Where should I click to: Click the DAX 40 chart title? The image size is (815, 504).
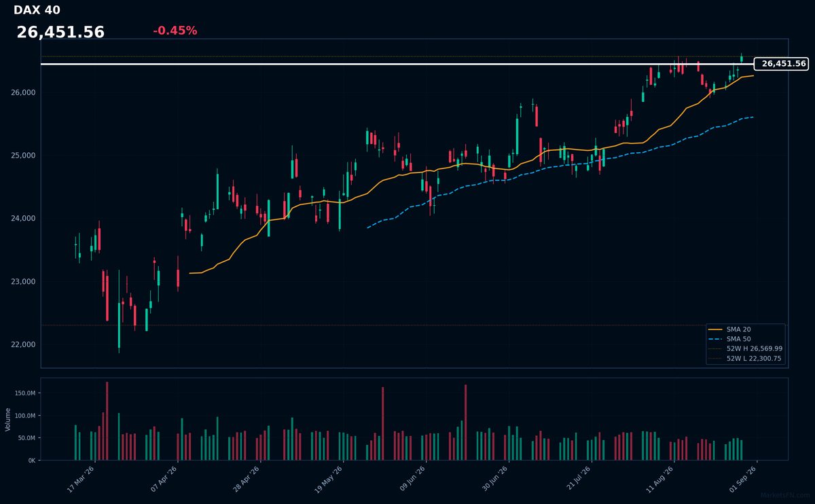tap(37, 10)
